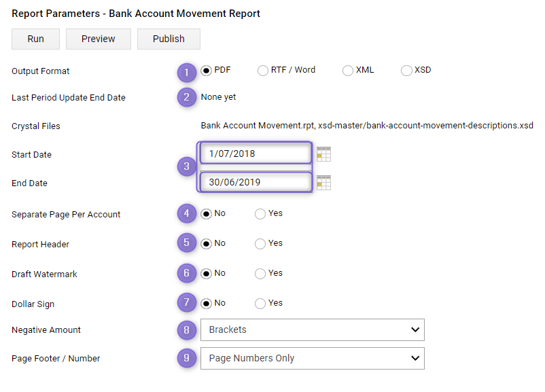Click the 'None yet' period update value

[x=218, y=97]
